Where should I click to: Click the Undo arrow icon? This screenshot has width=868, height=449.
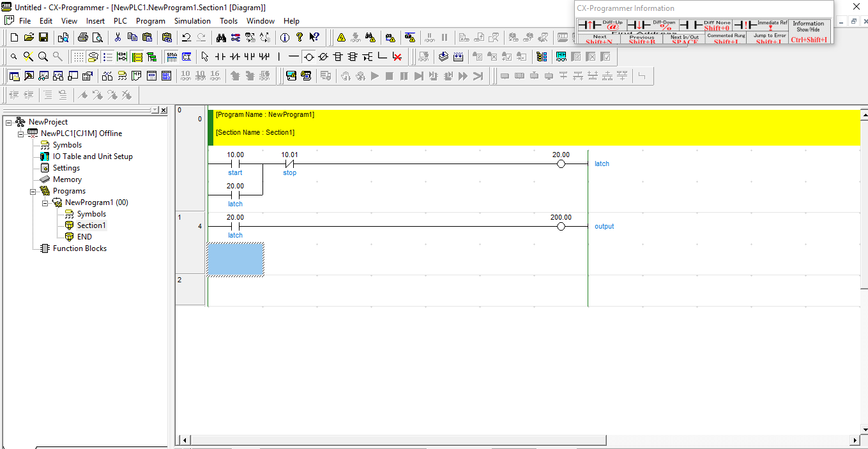(187, 37)
